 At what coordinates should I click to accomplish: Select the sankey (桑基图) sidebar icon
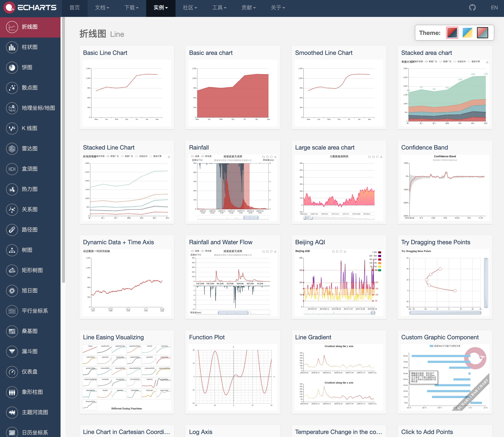[12, 331]
